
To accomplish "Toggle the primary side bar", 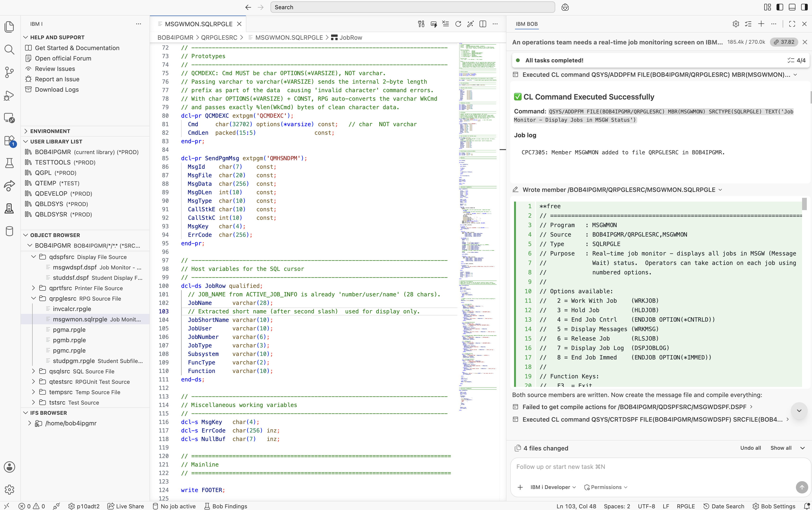I will [x=780, y=7].
